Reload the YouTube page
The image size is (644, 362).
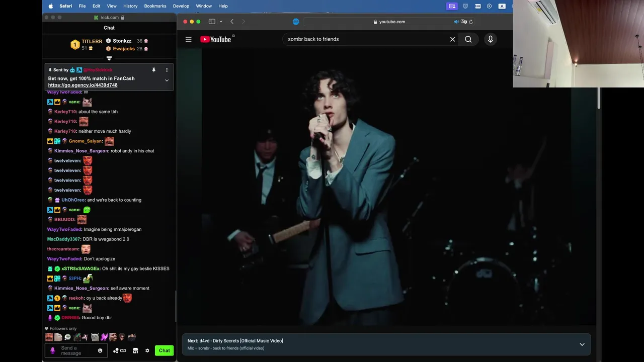(471, 22)
